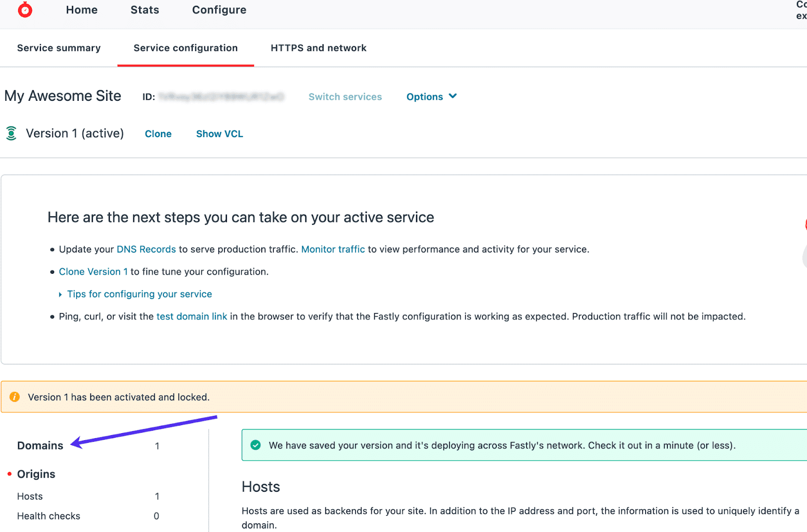This screenshot has width=807, height=532.
Task: Click Clone next to Version 1
Action: click(158, 134)
